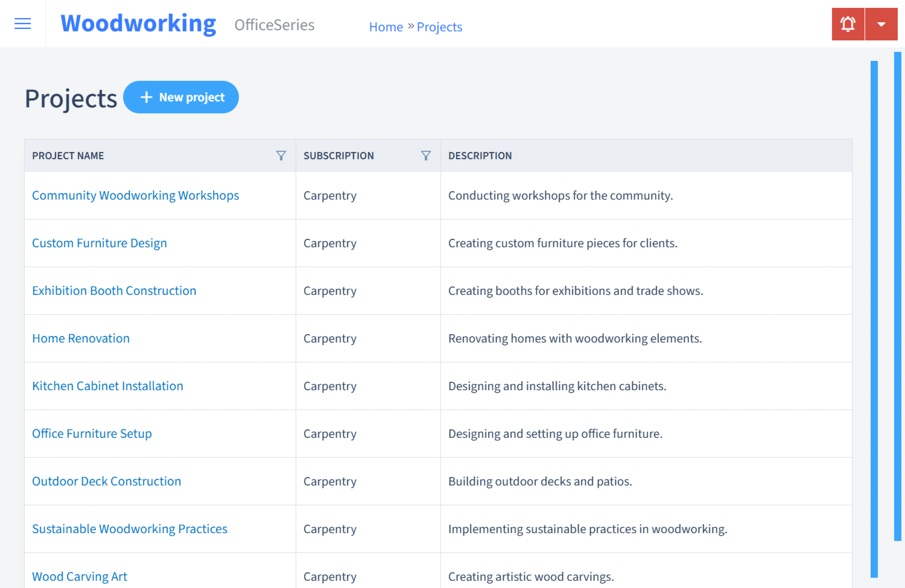The image size is (905, 588).
Task: Click the Projects breadcrumb link
Action: [439, 27]
